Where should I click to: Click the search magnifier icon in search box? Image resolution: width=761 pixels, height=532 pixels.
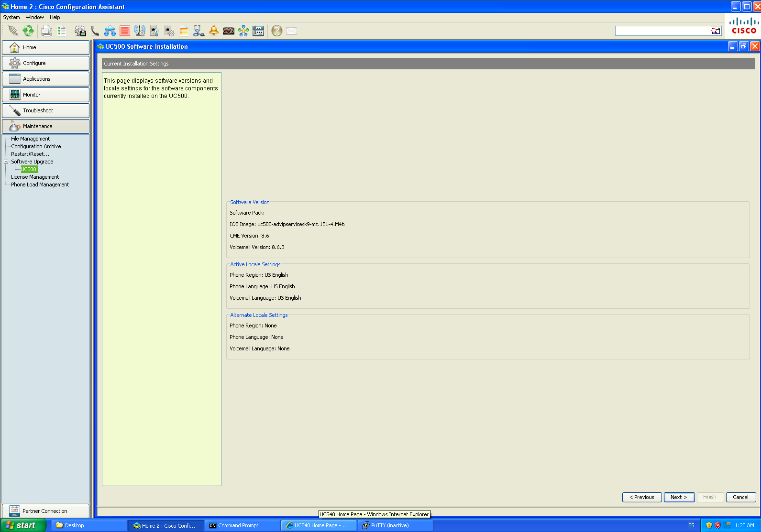pyautogui.click(x=716, y=31)
